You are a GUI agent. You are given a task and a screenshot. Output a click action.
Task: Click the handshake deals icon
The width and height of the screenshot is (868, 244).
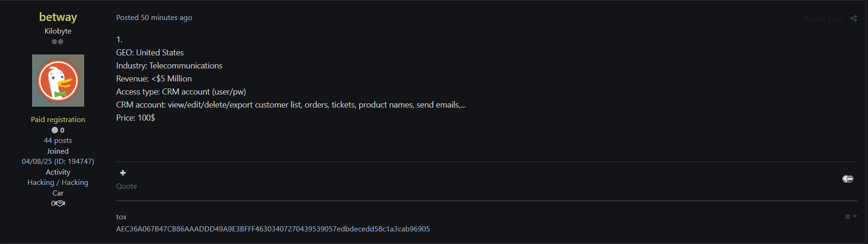(60, 203)
